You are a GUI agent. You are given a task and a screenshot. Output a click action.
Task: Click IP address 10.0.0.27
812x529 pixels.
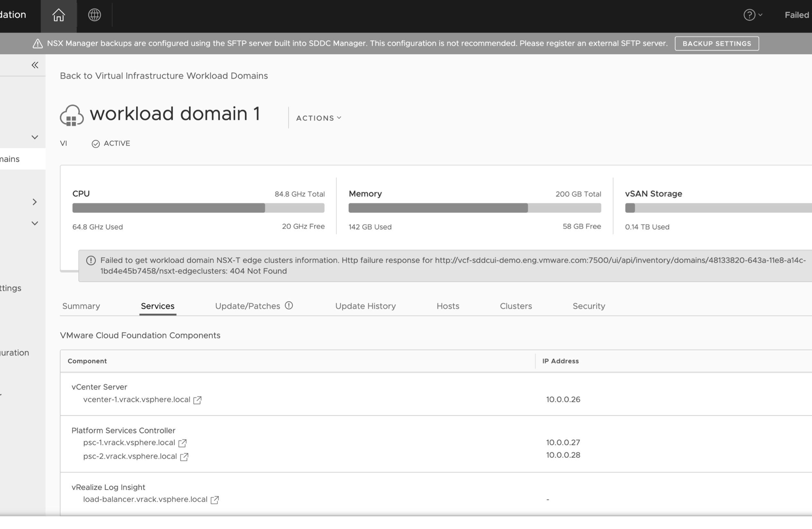point(563,442)
